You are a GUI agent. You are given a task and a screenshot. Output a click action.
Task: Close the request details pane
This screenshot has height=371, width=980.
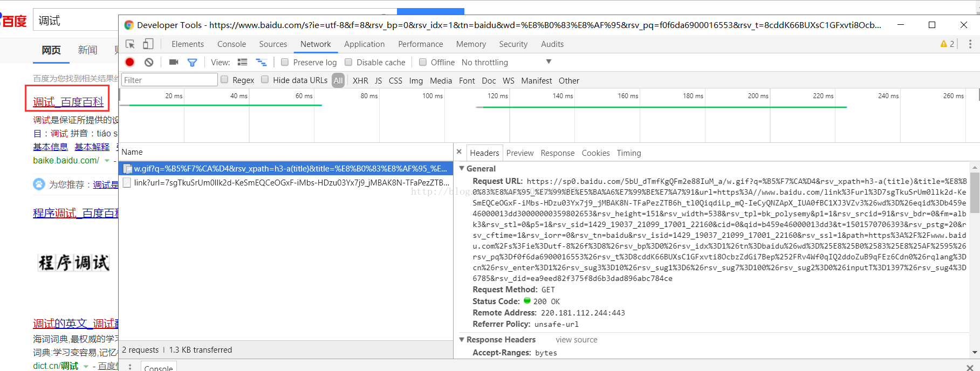click(x=459, y=152)
